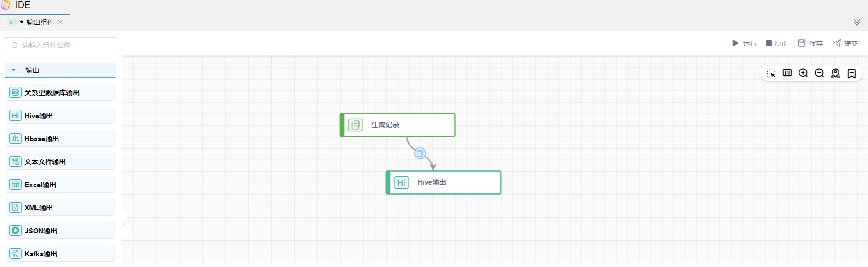Click the locate position pin icon
Screen dimensions: 868x267
click(835, 73)
